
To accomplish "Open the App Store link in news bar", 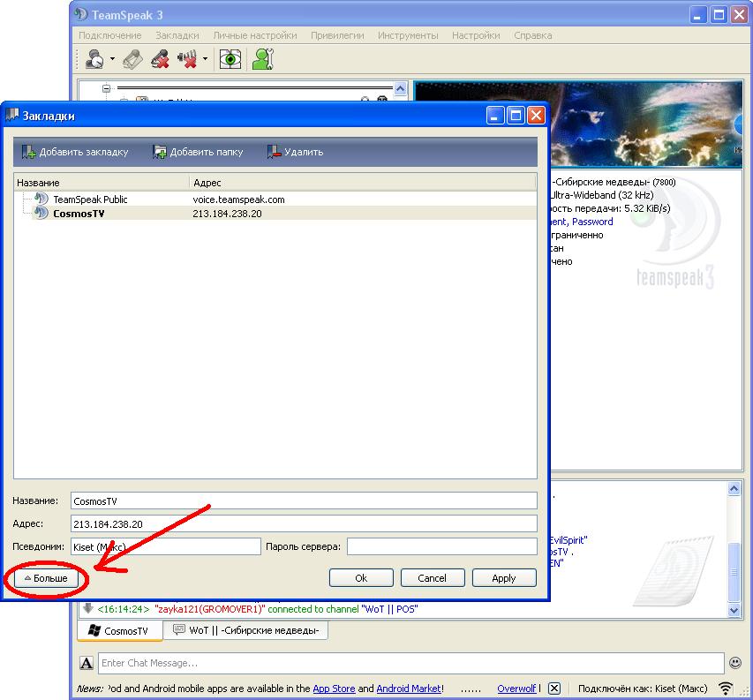I will click(334, 689).
